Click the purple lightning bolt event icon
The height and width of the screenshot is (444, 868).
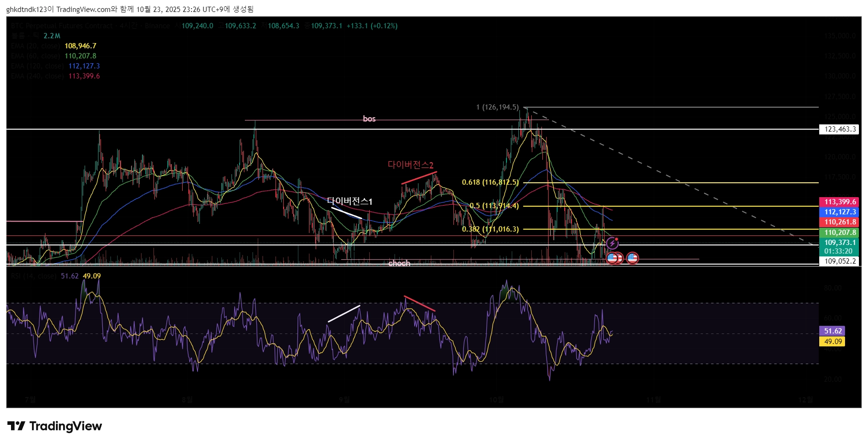tap(613, 243)
